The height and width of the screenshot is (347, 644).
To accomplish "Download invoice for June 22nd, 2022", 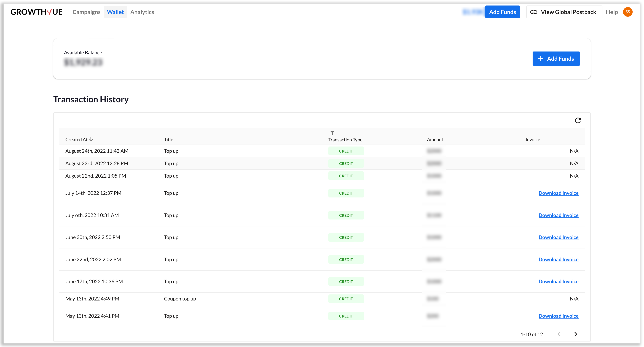I will (558, 259).
